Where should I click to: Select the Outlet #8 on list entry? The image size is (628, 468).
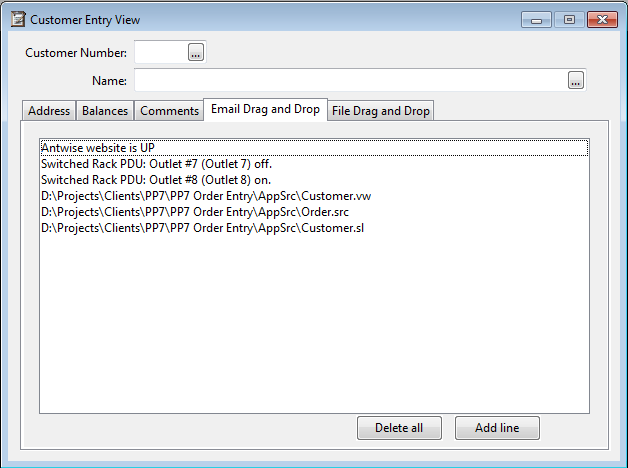(314, 180)
